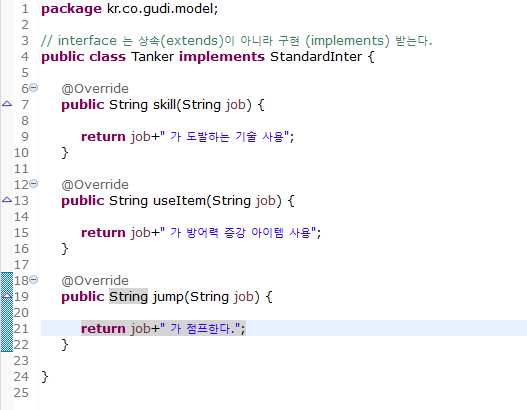Click the StandardInter interface name

pyautogui.click(x=316, y=57)
